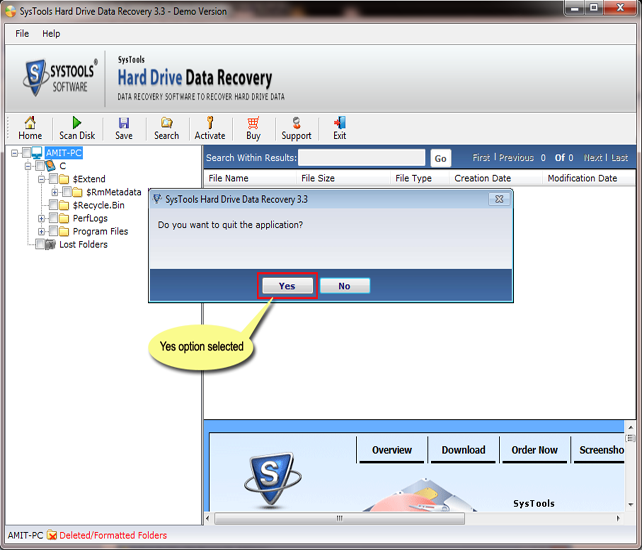Image resolution: width=642 pixels, height=550 pixels.
Task: Select the Program Files tree label
Action: point(100,231)
